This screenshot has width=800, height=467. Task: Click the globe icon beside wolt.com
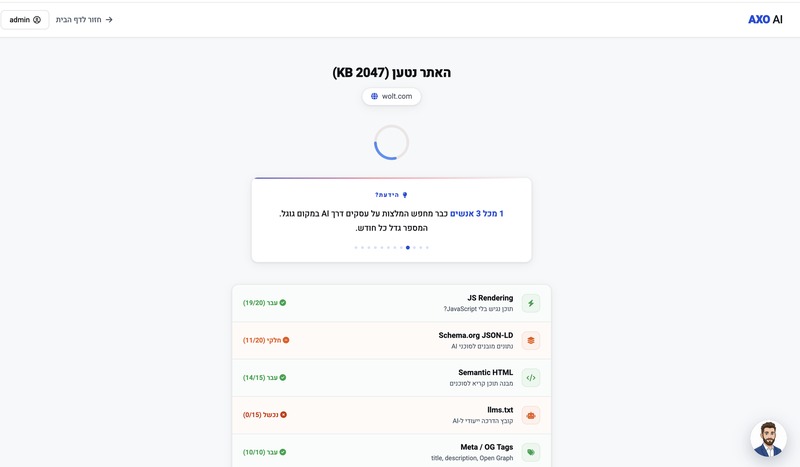[x=374, y=97]
